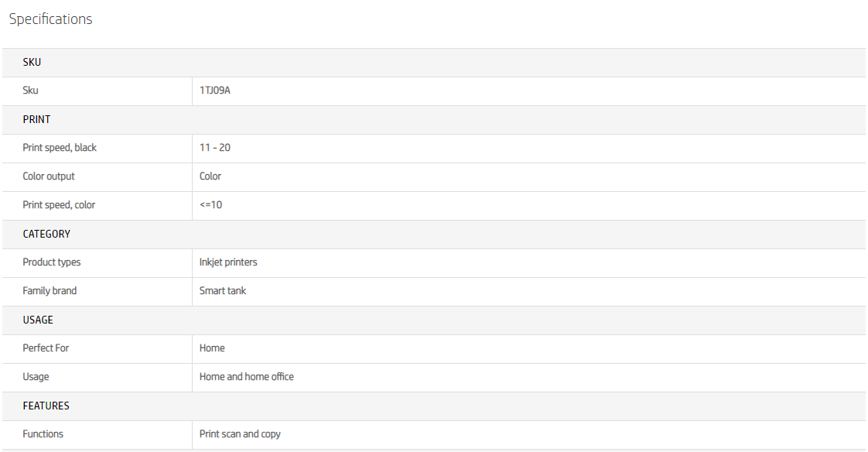Select the "Home and home office" value
The width and height of the screenshot is (868, 452).
point(247,377)
